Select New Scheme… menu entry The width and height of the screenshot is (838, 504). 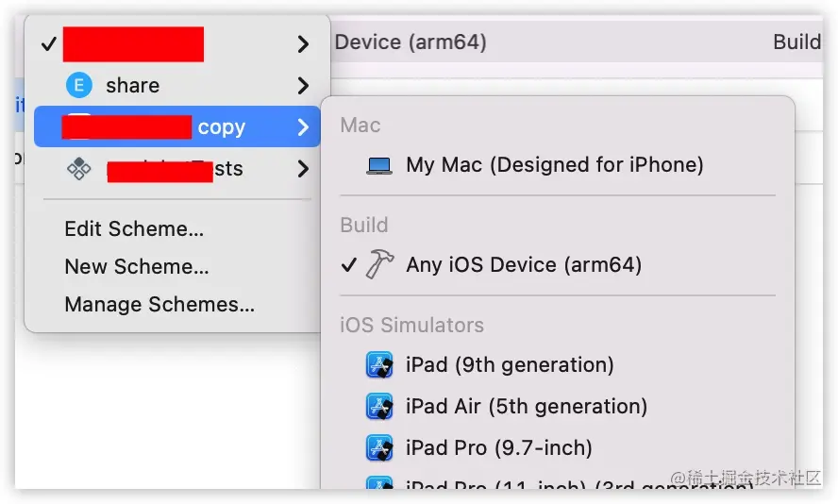coord(137,267)
